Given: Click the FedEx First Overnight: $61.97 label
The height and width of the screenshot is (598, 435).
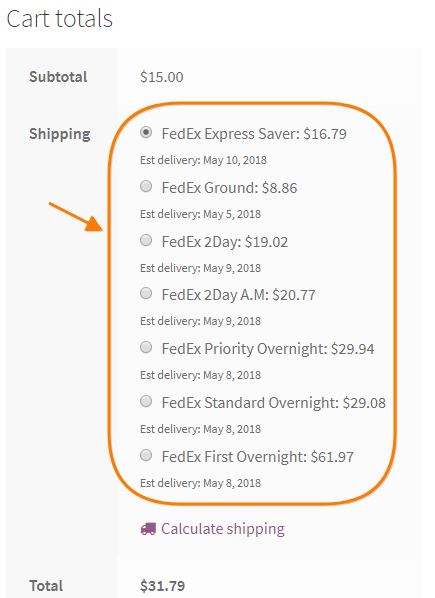Looking at the screenshot, I should click(257, 457).
